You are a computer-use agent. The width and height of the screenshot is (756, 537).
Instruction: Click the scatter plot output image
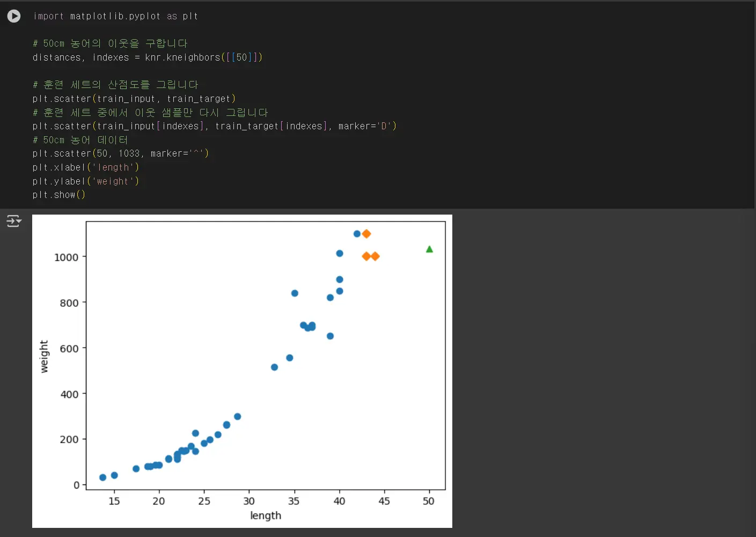click(x=242, y=371)
